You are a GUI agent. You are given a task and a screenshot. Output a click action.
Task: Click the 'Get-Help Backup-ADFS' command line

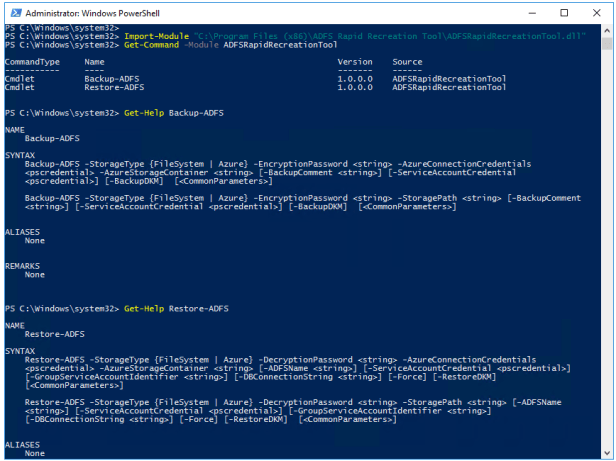click(174, 113)
